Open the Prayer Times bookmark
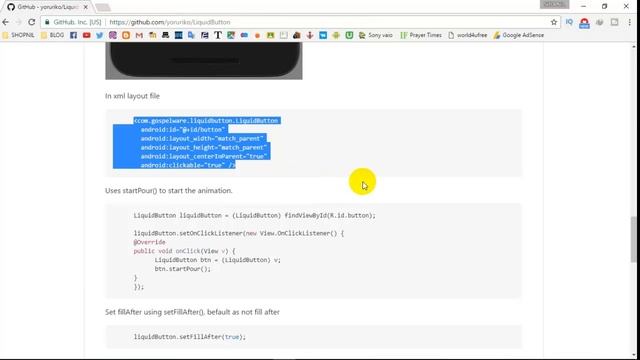 tap(421, 36)
